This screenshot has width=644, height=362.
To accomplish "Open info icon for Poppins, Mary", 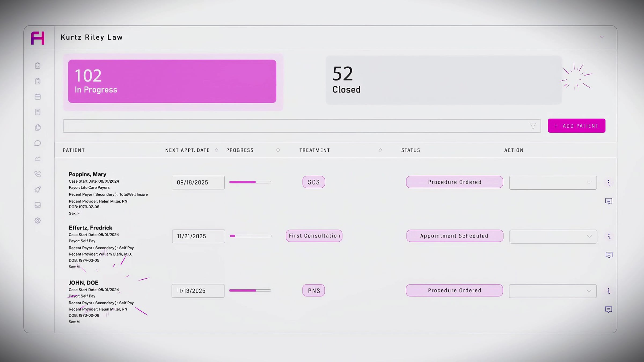I will (609, 183).
